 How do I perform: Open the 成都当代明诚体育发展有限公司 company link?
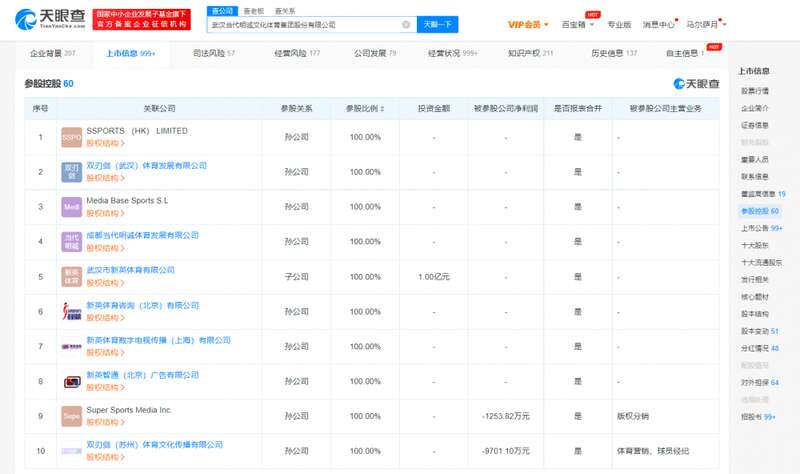click(142, 235)
